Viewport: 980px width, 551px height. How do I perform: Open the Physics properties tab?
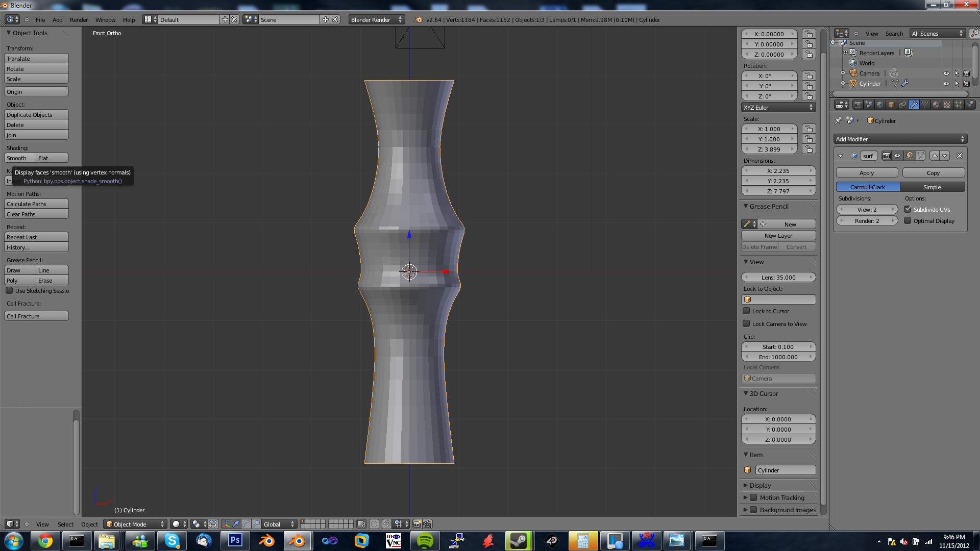point(970,105)
